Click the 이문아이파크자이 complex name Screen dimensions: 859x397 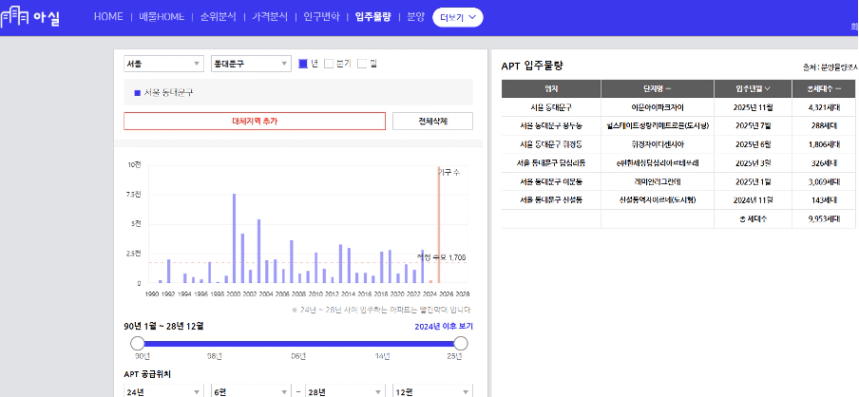[x=657, y=107]
